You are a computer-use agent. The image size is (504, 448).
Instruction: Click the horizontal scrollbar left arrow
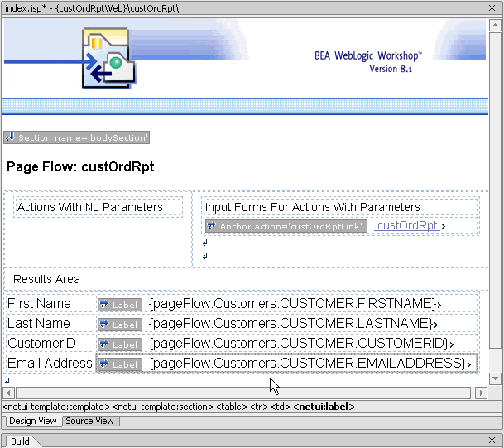point(8,393)
